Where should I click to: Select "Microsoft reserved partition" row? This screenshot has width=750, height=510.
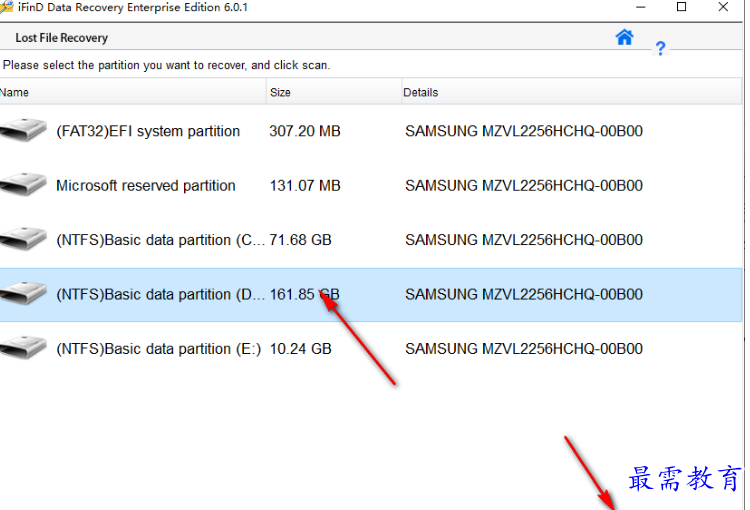click(x=371, y=185)
